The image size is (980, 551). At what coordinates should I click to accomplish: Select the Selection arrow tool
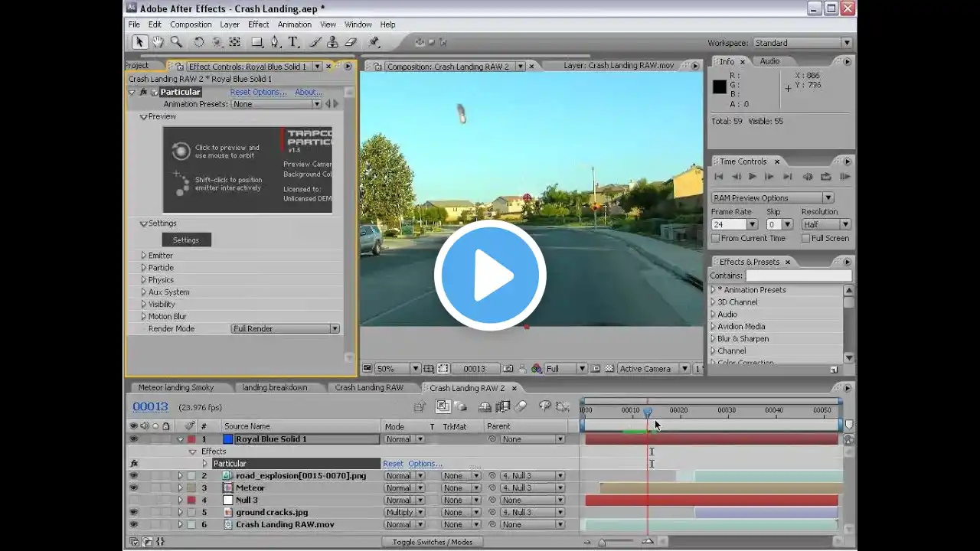point(139,43)
